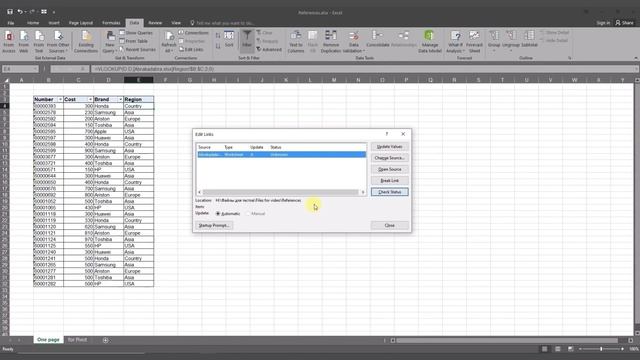Click Sign in at top right
Viewport: 640px width, 360px height.
(603, 23)
